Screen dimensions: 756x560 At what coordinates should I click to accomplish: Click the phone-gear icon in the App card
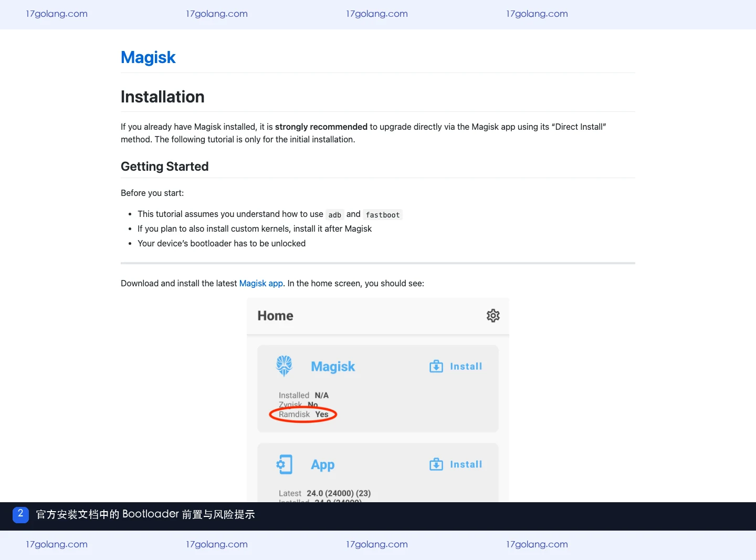284,464
